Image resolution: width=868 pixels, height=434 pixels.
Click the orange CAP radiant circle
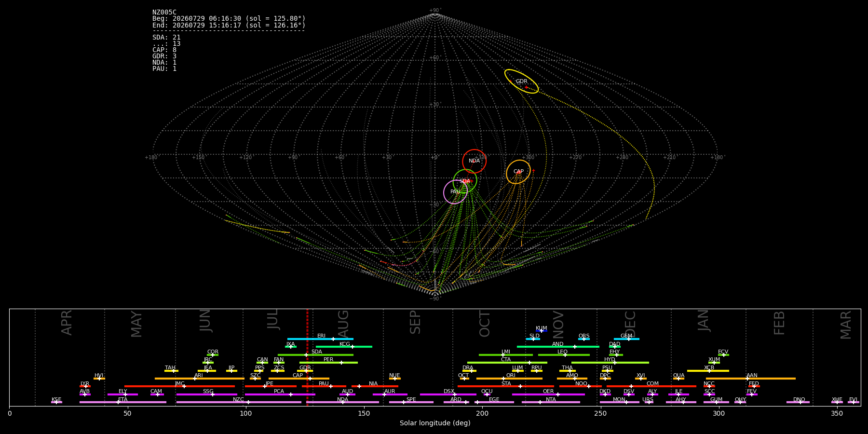518,172
